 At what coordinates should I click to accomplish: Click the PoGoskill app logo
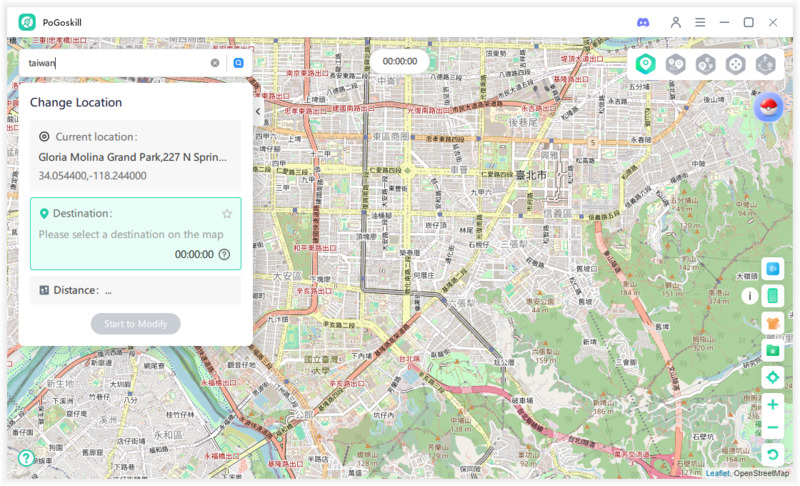click(27, 22)
